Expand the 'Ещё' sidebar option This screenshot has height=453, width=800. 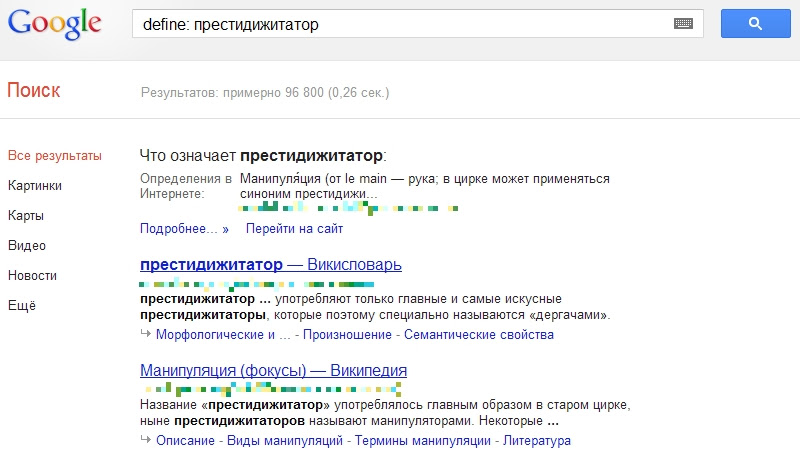click(21, 306)
